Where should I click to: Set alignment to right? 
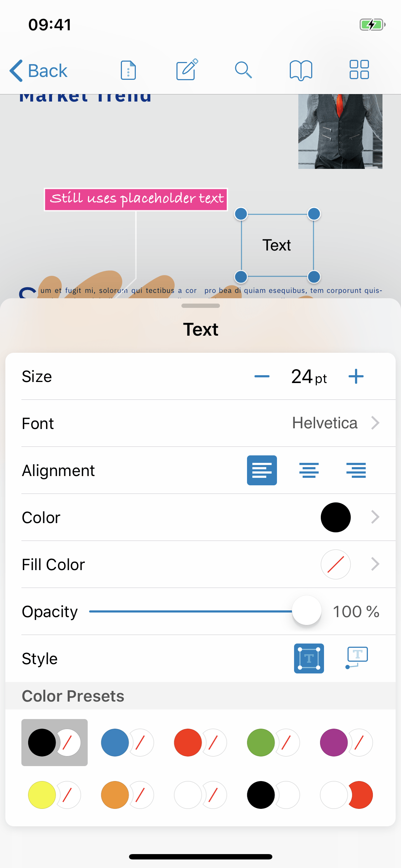[x=356, y=470]
